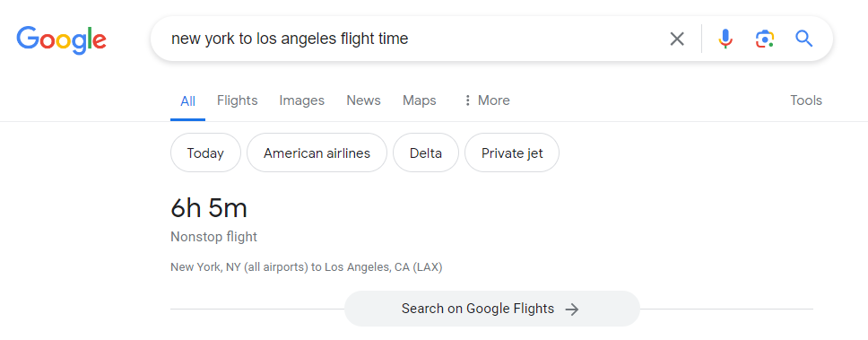
Task: Open the More search categories menu
Action: click(x=487, y=100)
